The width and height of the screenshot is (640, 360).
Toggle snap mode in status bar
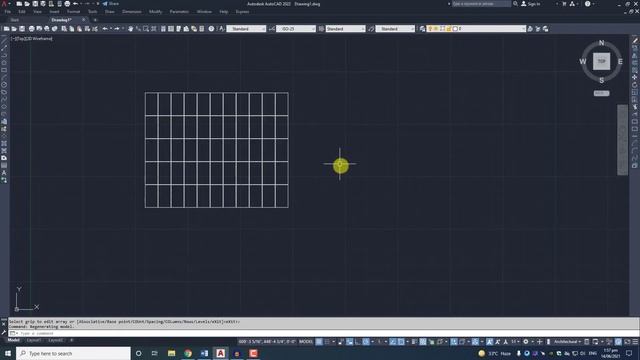coord(327,342)
